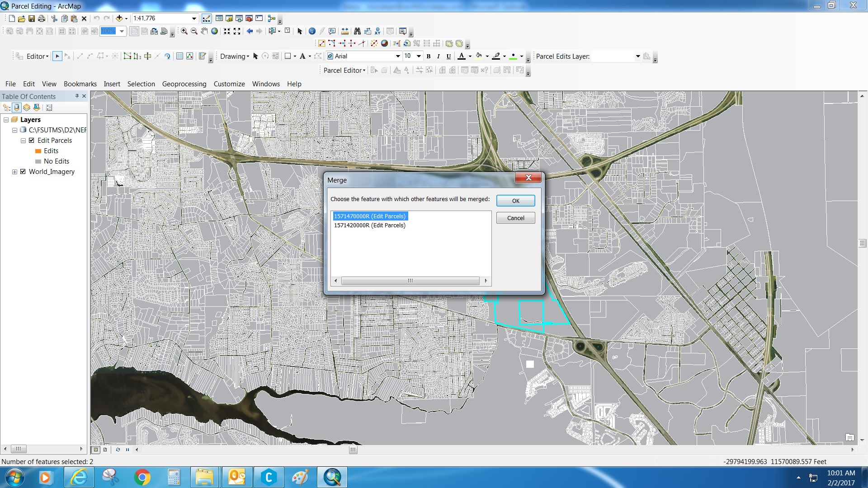
Task: Click the Full Extent globe icon
Action: tap(215, 31)
